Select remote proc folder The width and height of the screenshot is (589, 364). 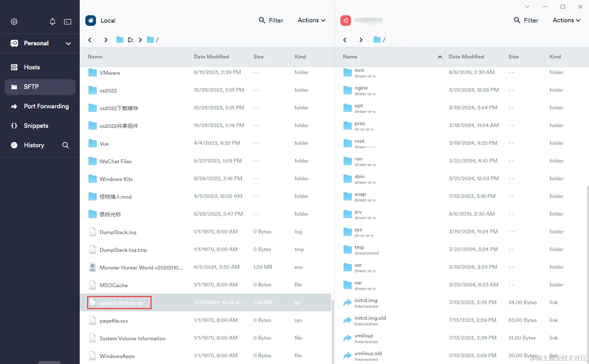pyautogui.click(x=460, y=126)
